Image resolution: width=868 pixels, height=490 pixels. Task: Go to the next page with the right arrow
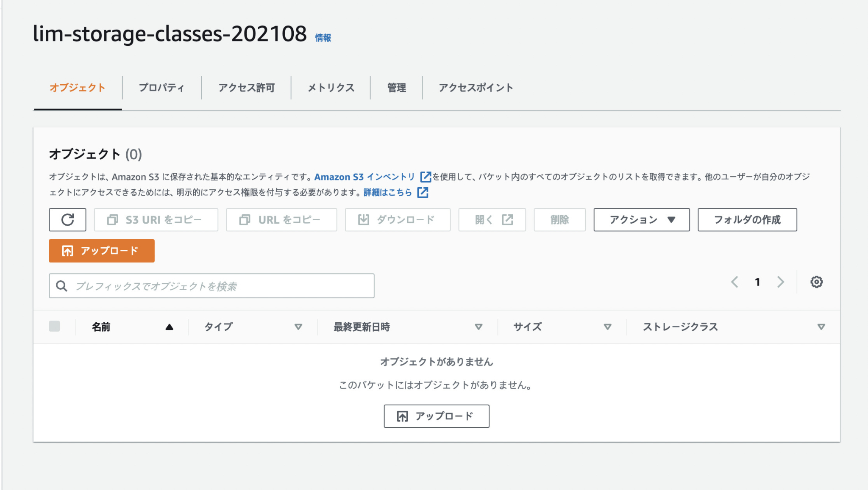pyautogui.click(x=781, y=282)
